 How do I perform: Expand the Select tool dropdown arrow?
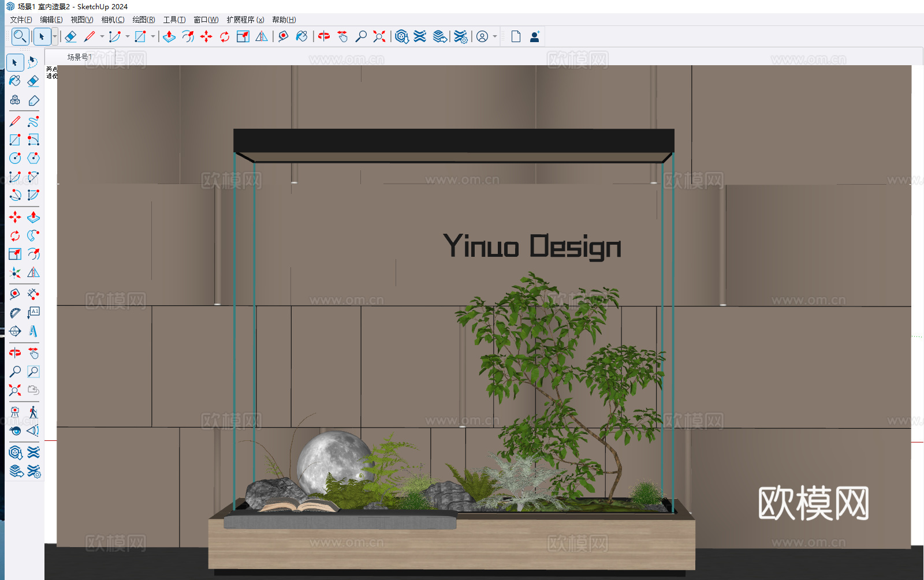pyautogui.click(x=55, y=36)
